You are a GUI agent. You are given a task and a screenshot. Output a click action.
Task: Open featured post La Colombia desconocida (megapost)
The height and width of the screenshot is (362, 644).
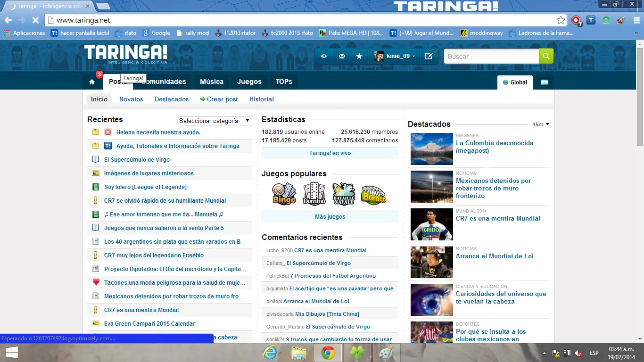495,147
